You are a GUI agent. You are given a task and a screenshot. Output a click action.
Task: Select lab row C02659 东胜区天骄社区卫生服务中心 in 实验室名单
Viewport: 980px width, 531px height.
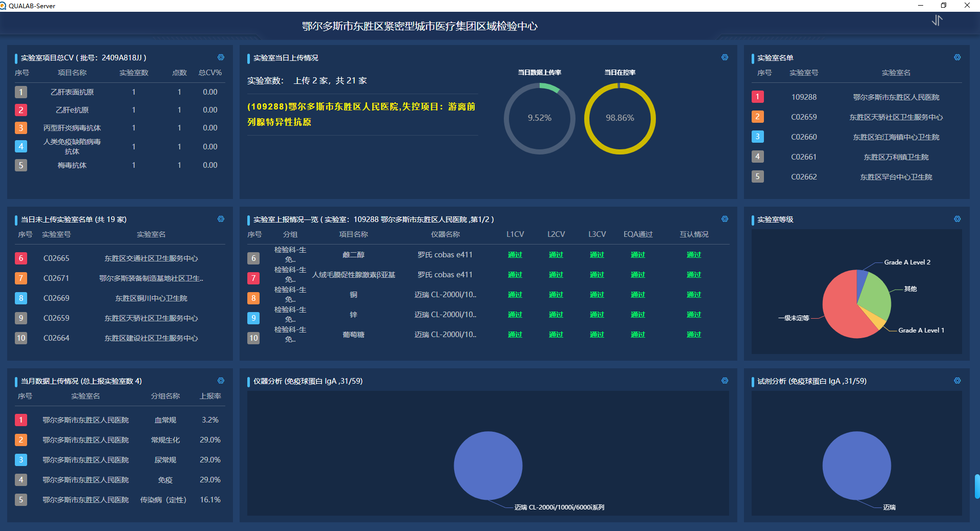857,117
